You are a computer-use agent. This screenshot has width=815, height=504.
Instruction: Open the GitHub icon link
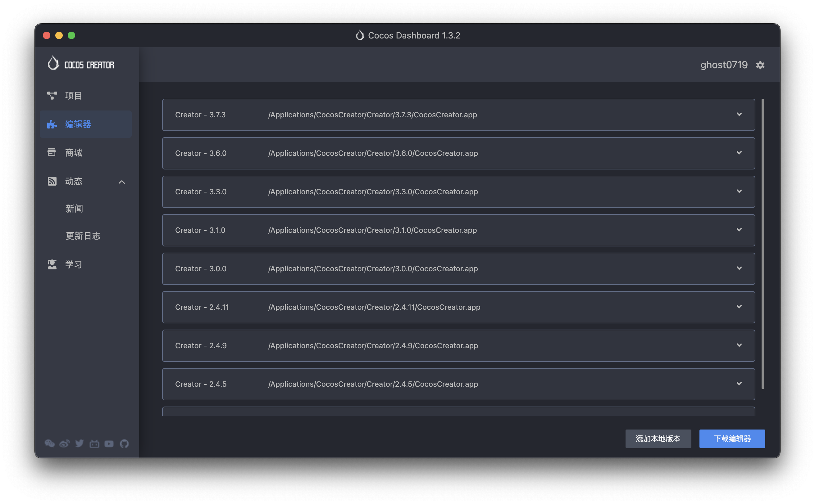(x=124, y=444)
